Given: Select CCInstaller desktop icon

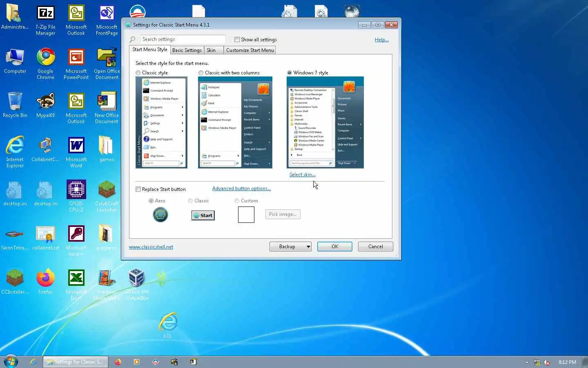Looking at the screenshot, I should (x=15, y=282).
